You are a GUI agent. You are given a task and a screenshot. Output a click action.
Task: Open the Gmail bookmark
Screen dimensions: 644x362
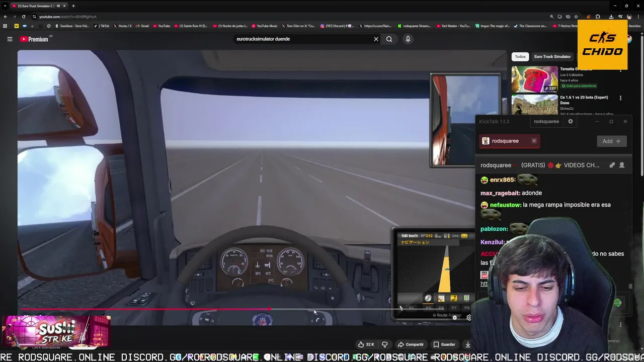tap(143, 26)
